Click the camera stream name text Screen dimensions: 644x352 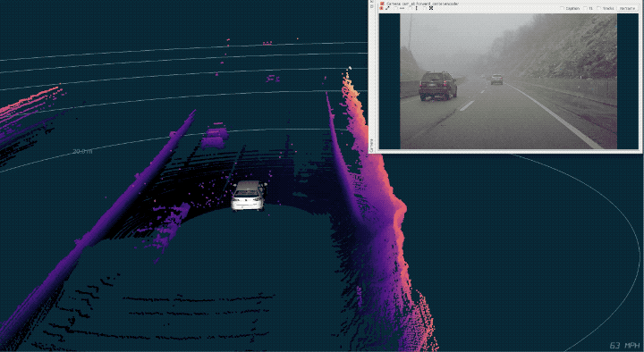(x=422, y=4)
